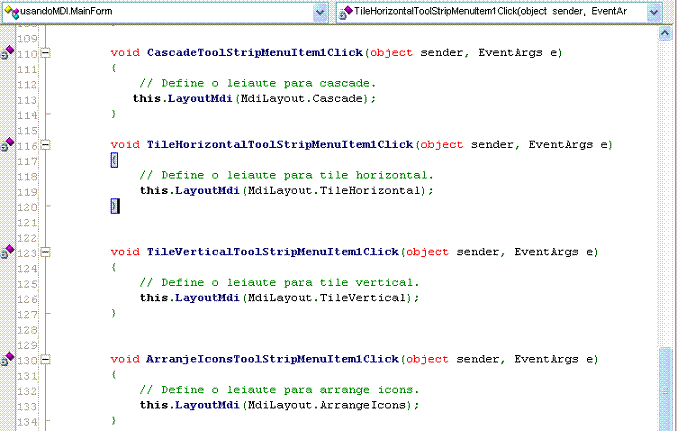
Task: Collapse the CascadeToolStripMenuItem1Click method fold
Action: [45, 53]
